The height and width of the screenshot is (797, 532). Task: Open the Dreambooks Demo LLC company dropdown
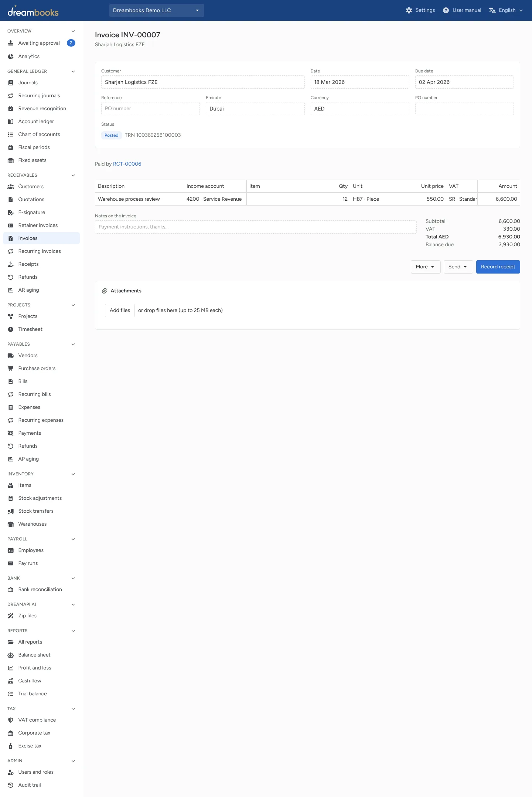[157, 10]
